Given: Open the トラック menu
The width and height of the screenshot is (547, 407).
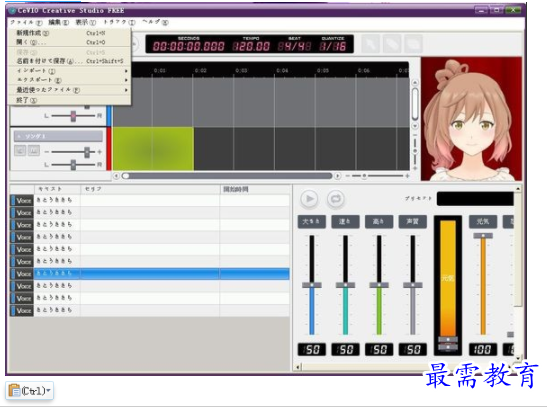Looking at the screenshot, I should (x=119, y=22).
